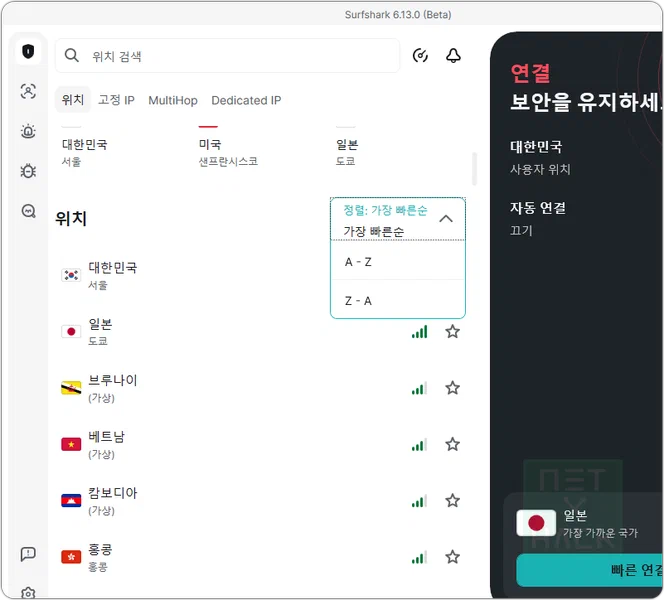Click the speed test gauge icon
The width and height of the screenshot is (664, 600).
(x=420, y=55)
